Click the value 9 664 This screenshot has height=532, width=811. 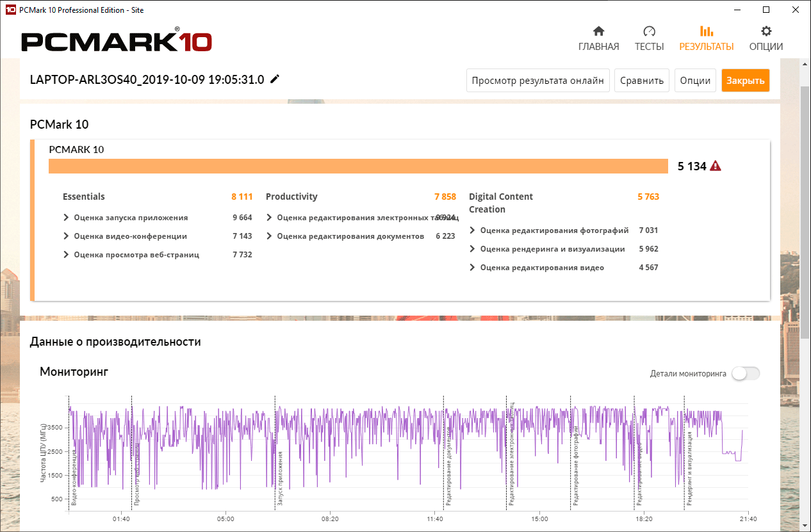pos(242,218)
